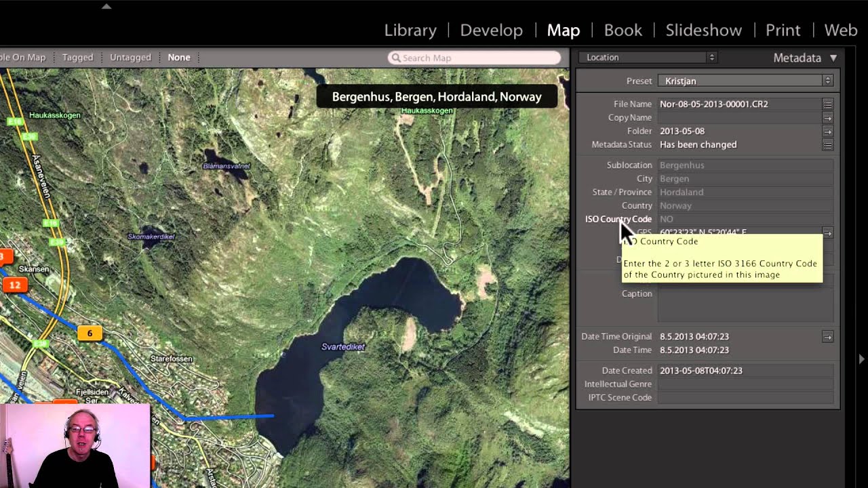
Task: Switch to the Develop module
Action: point(492,30)
